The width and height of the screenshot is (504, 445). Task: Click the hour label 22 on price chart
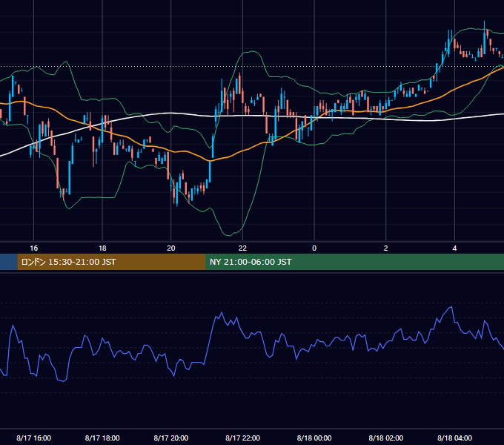[242, 248]
